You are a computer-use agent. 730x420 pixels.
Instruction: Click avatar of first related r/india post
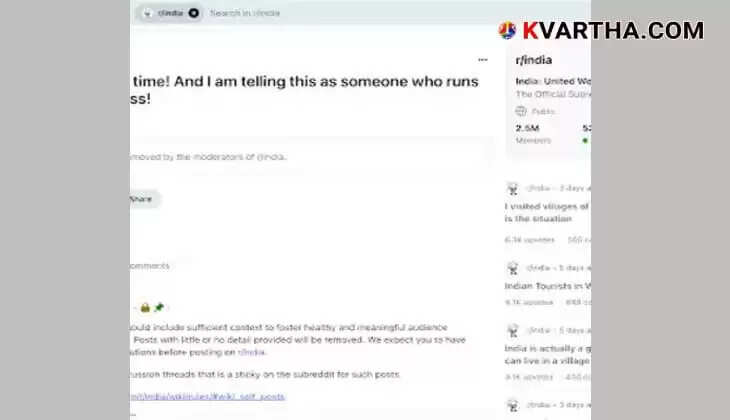(x=513, y=189)
